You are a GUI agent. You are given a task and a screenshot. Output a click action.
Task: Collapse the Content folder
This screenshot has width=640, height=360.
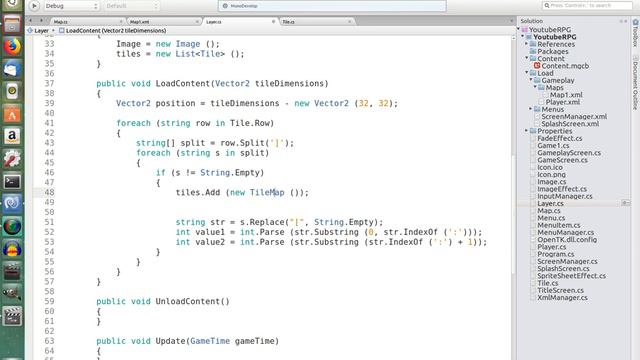[527, 58]
